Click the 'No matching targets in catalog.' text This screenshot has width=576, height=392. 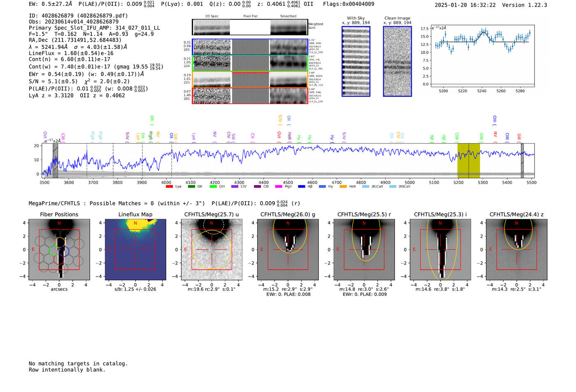pos(78,364)
